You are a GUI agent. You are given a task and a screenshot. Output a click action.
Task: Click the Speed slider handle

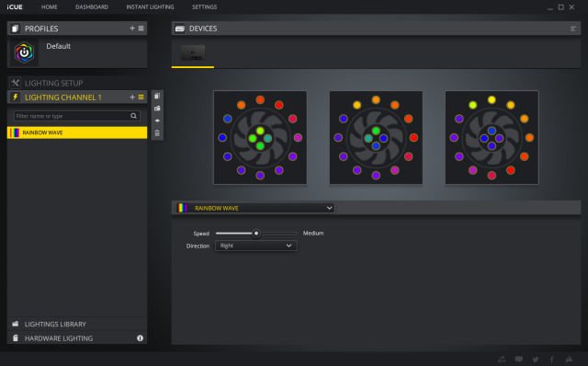click(x=256, y=234)
